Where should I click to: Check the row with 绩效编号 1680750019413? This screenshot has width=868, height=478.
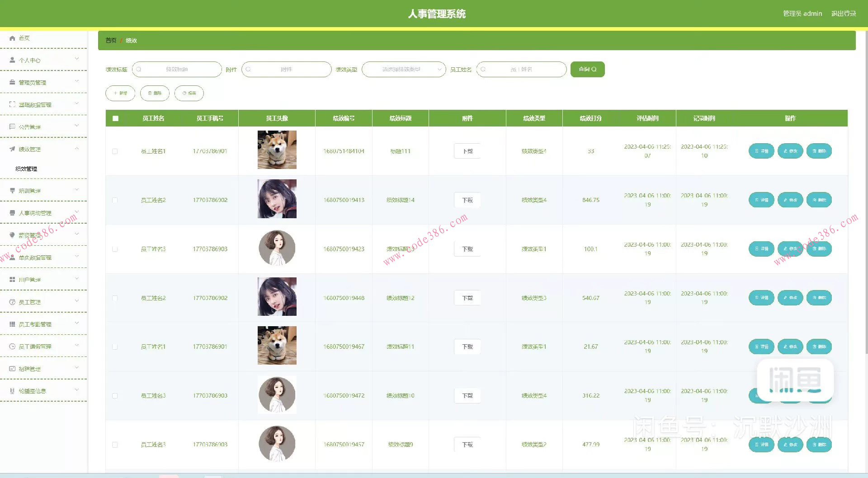point(115,200)
